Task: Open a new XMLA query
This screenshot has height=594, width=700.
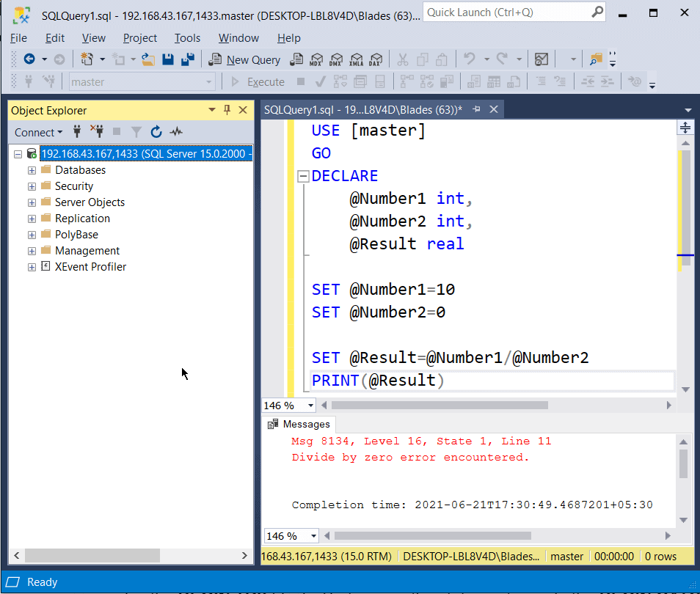Action: [356, 59]
